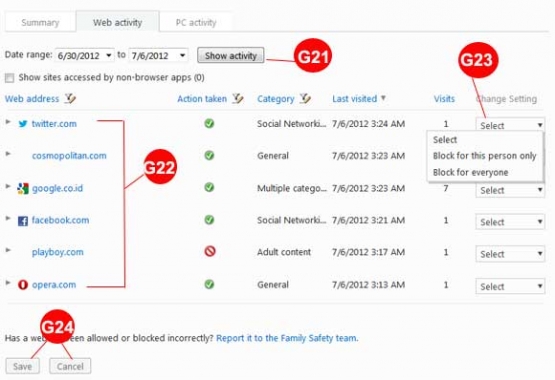Open the cosmopolitan.com link
This screenshot has height=380, width=555.
[x=69, y=156]
